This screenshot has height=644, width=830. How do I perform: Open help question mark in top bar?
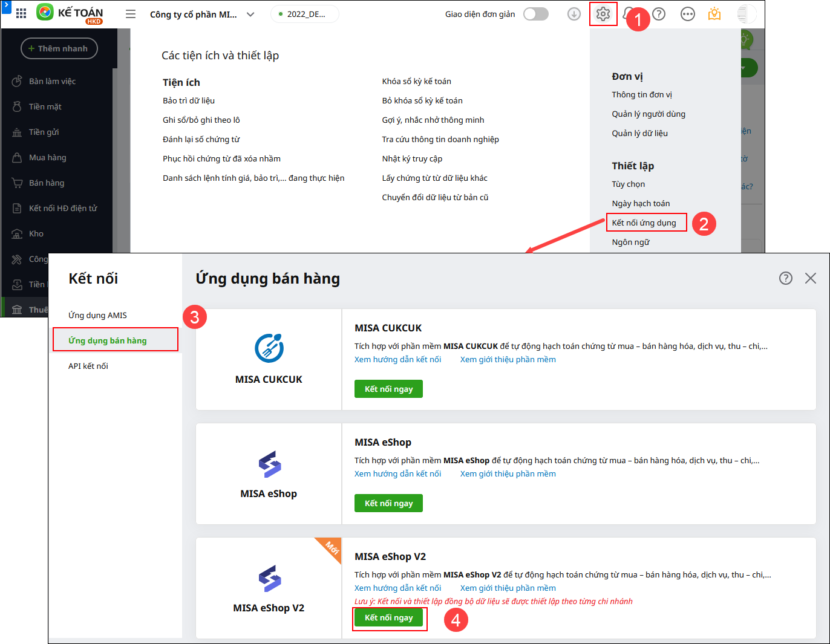[659, 14]
